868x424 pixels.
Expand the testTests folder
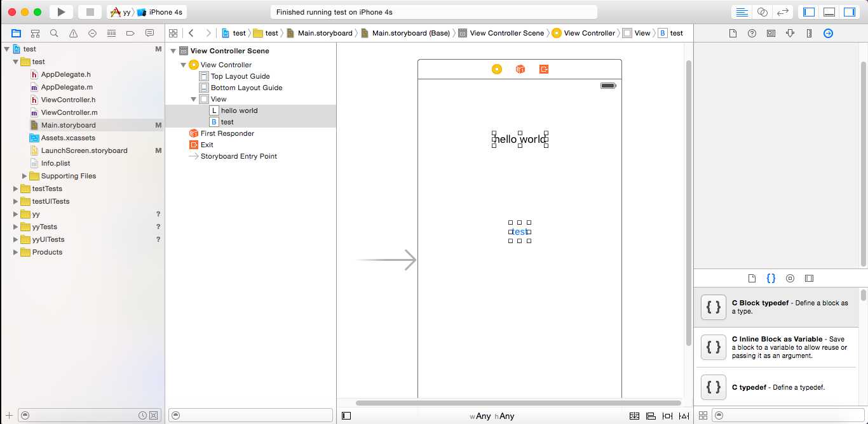[16, 189]
